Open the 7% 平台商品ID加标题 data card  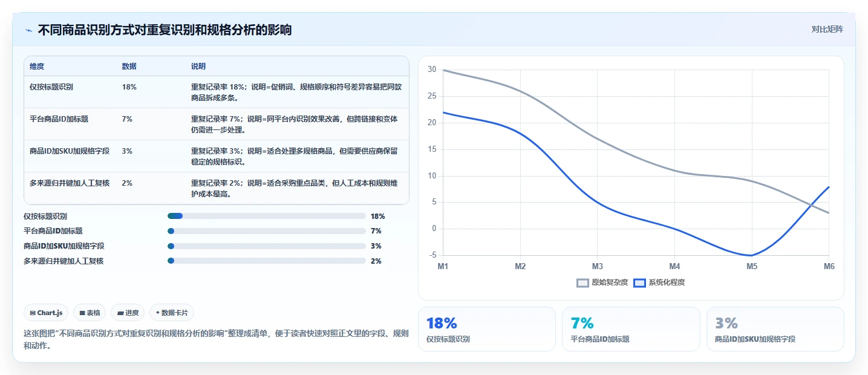pos(631,329)
